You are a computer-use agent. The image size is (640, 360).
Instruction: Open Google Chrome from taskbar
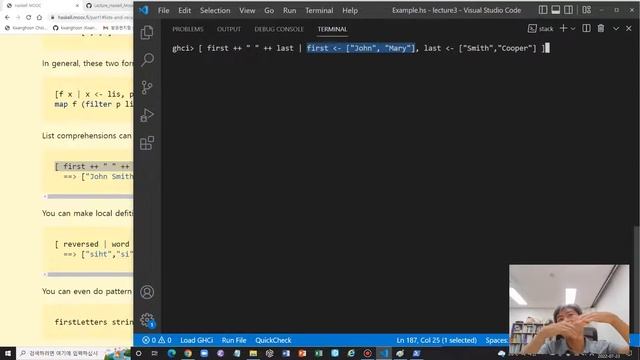[188, 353]
